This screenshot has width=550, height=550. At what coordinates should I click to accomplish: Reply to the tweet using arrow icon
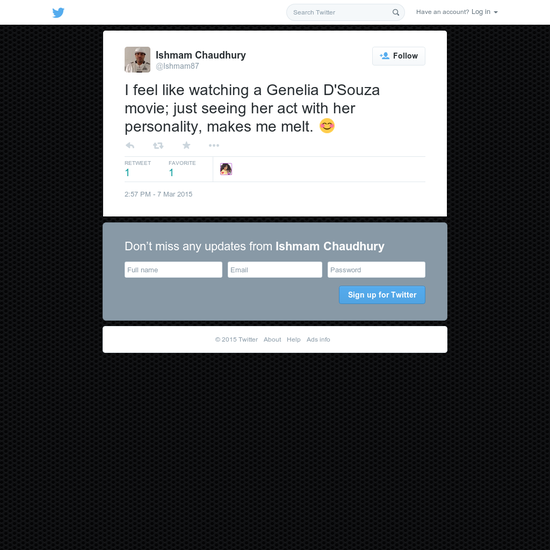click(130, 145)
